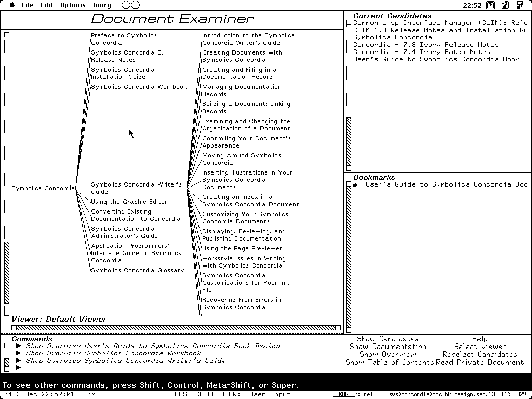
Task: Open the Ivory menu
Action: [x=102, y=5]
